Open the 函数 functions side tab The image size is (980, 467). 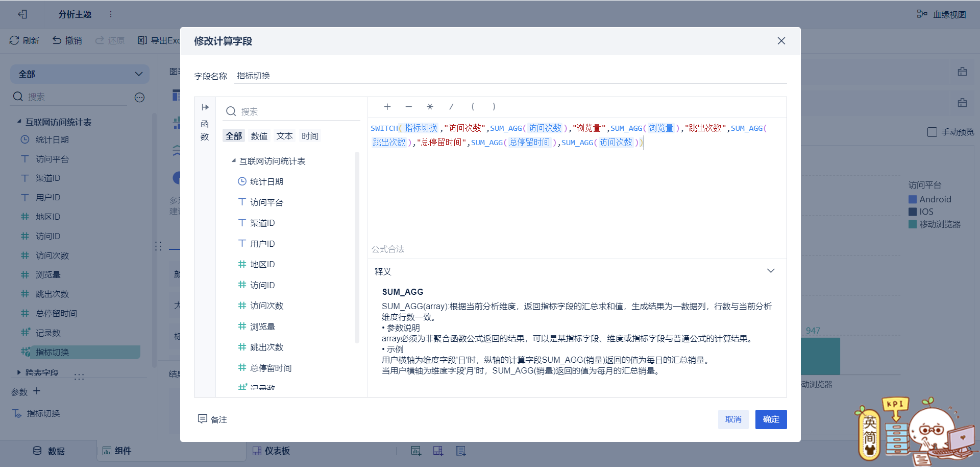pos(205,130)
